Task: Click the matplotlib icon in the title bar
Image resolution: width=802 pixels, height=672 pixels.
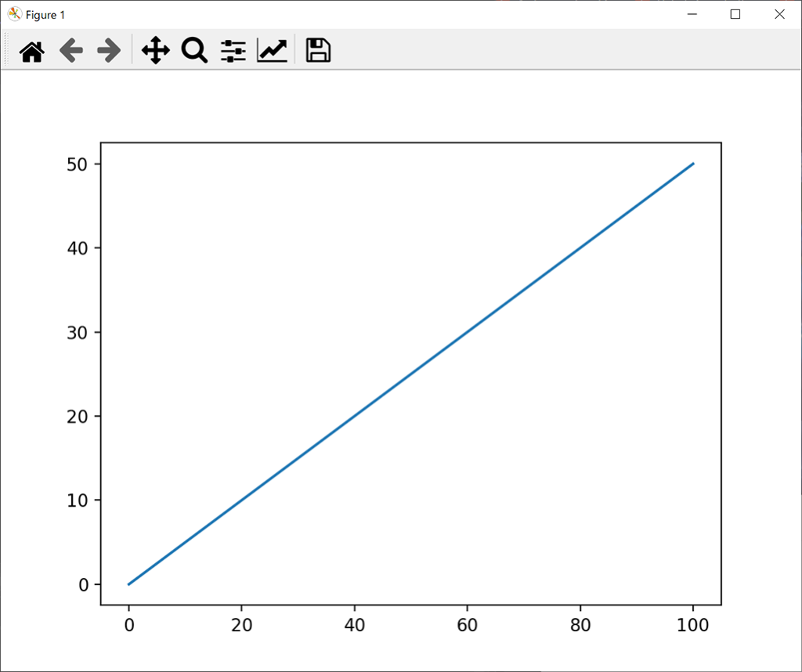Action: tap(14, 14)
